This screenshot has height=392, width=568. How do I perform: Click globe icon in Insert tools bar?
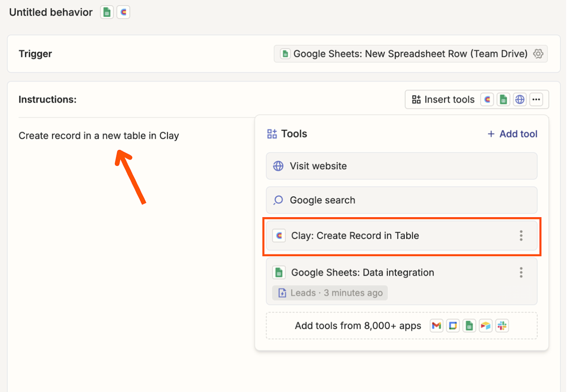pyautogui.click(x=520, y=99)
